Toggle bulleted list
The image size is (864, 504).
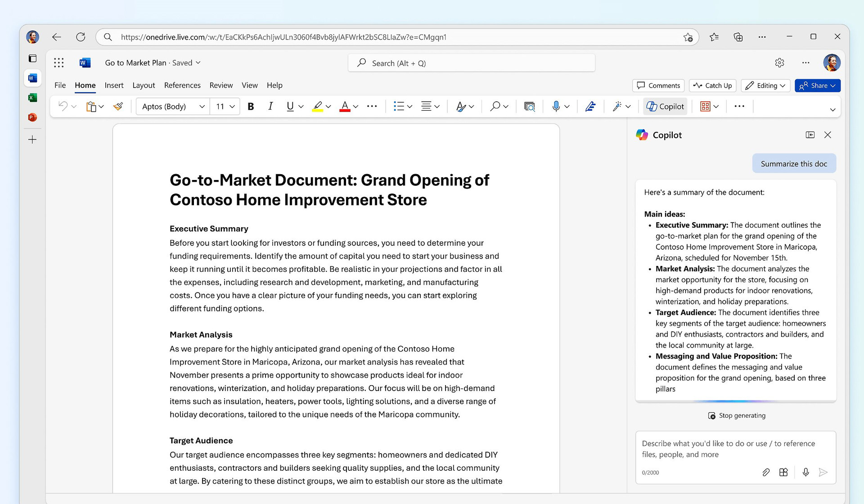tap(398, 106)
